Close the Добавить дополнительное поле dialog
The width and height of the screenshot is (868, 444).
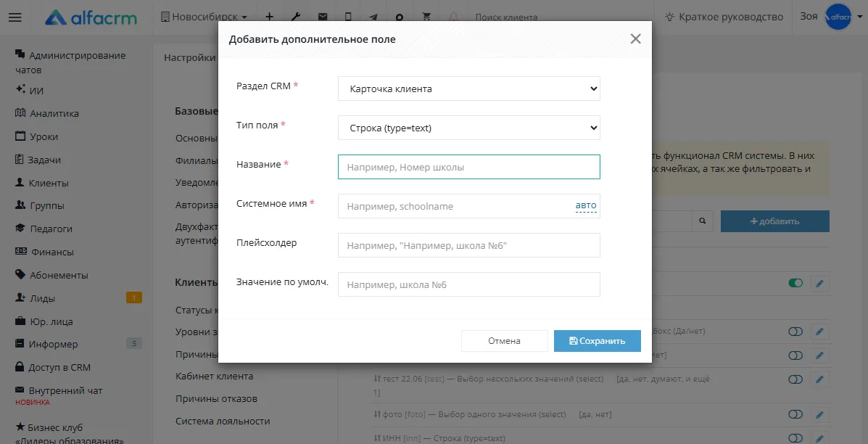tap(635, 38)
